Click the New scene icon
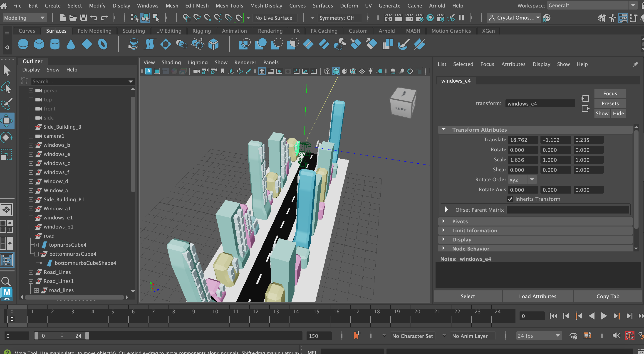644x354 pixels. (x=62, y=18)
